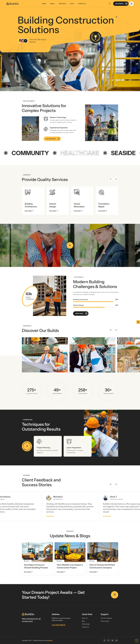This screenshot has height=644, width=140.
Task: Open the grid menu icon in header
Action: pos(132,4)
